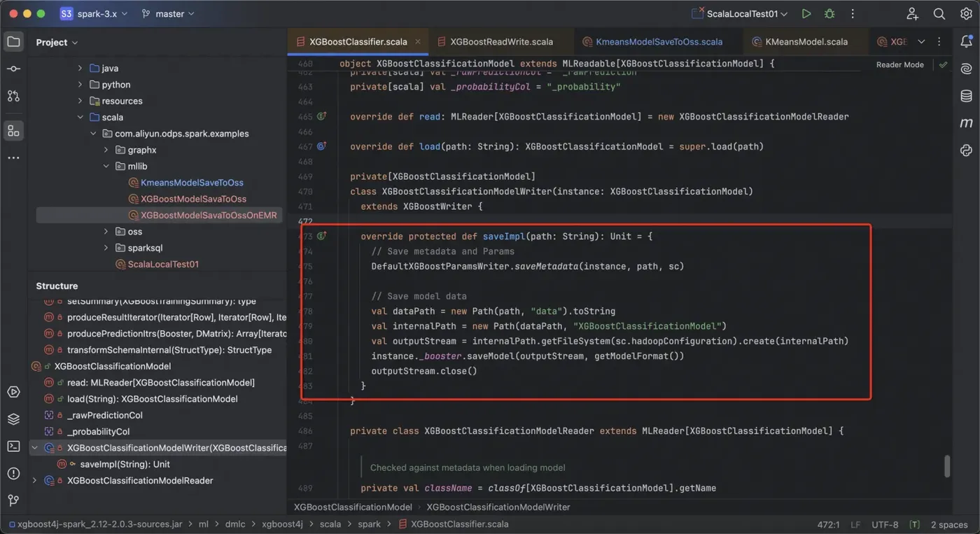Click the green inspection checkmark in editor
Image resolution: width=980 pixels, height=534 pixels.
(943, 64)
